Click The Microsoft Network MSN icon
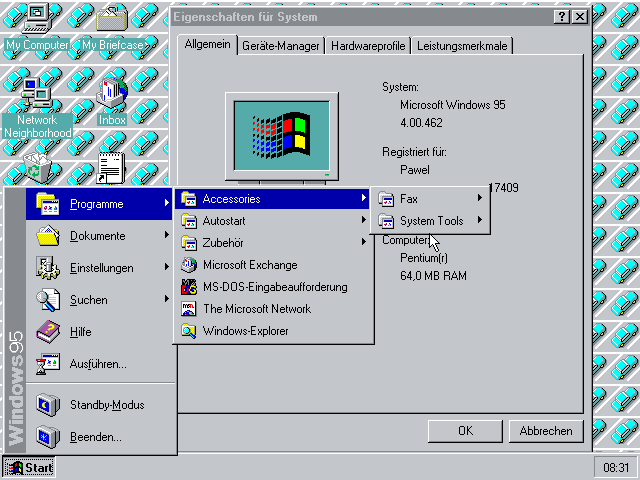The width and height of the screenshot is (640, 480). [189, 309]
